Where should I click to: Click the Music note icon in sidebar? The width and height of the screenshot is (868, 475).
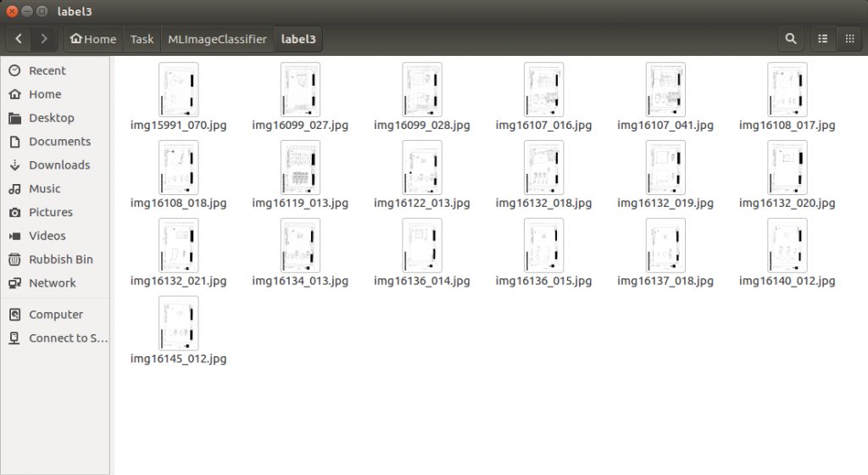click(x=15, y=189)
